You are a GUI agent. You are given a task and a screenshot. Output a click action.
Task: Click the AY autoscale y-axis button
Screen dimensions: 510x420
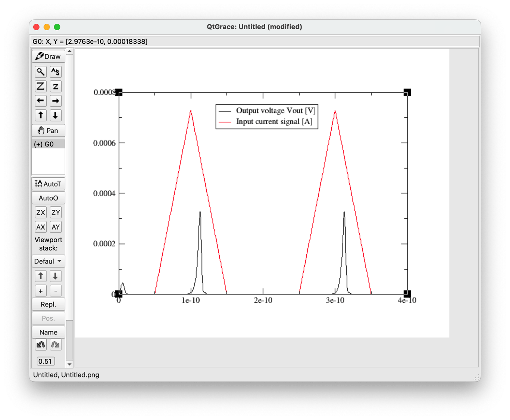[56, 227]
